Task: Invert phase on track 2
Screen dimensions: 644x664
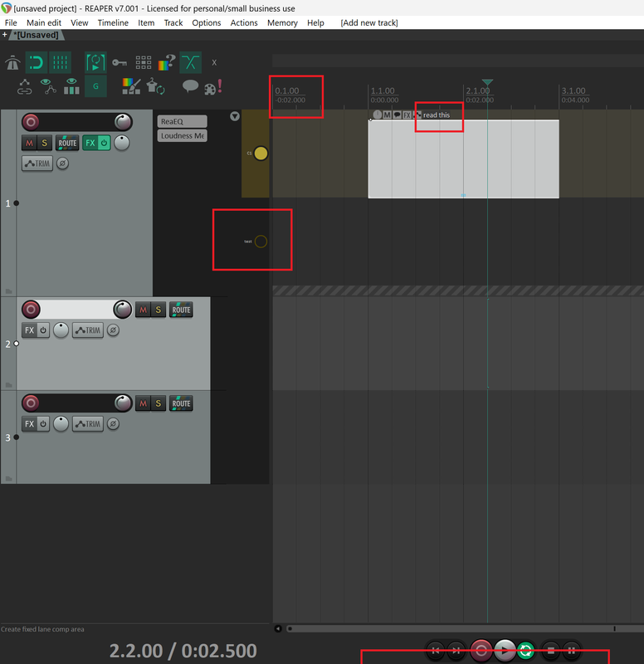Action: 113,330
